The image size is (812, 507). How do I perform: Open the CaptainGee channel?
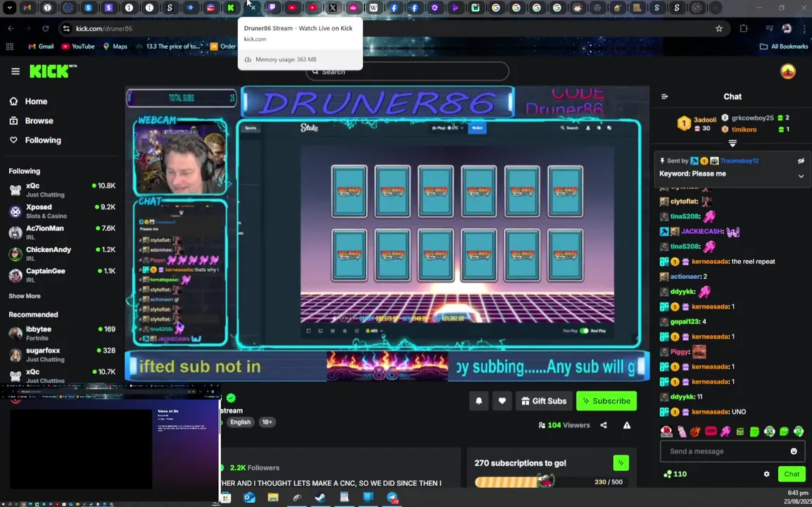tap(62, 275)
